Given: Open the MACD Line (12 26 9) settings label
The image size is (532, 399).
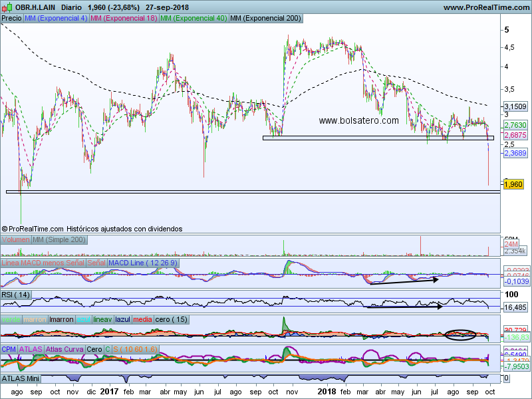Looking at the screenshot, I should (x=142, y=263).
